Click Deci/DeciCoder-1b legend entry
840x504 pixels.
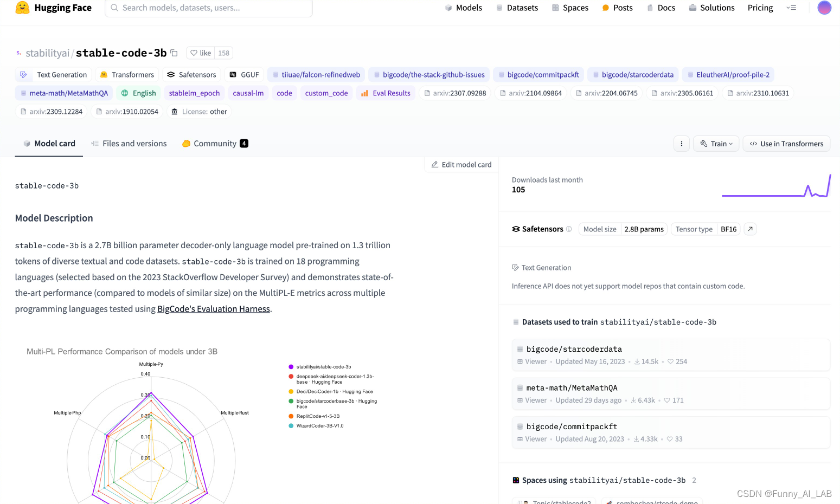(x=331, y=391)
